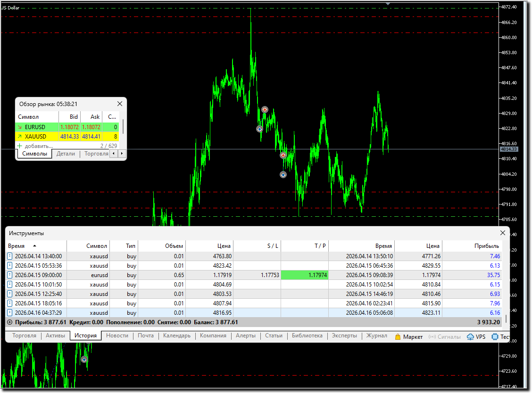Click the history table vertical scrollbar

[507, 319]
